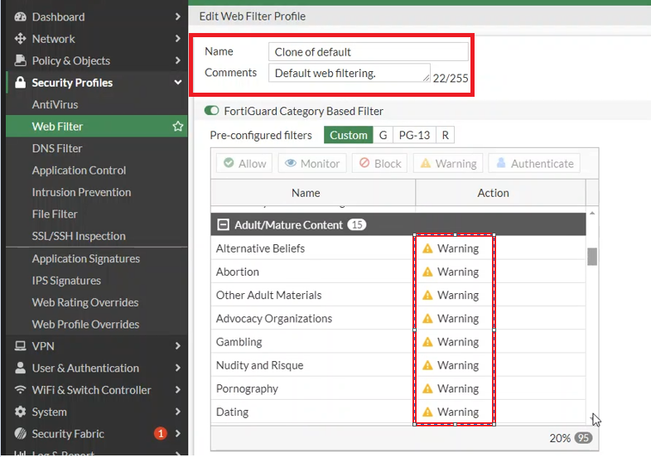Select the Pornography category row
The width and height of the screenshot is (651, 457).
coord(398,389)
